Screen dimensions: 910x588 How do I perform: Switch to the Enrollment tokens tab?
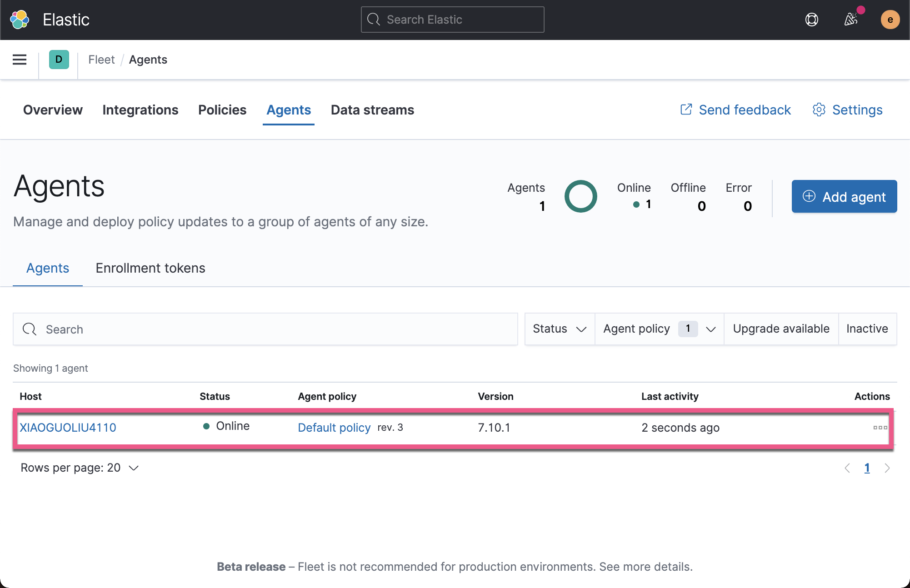150,268
